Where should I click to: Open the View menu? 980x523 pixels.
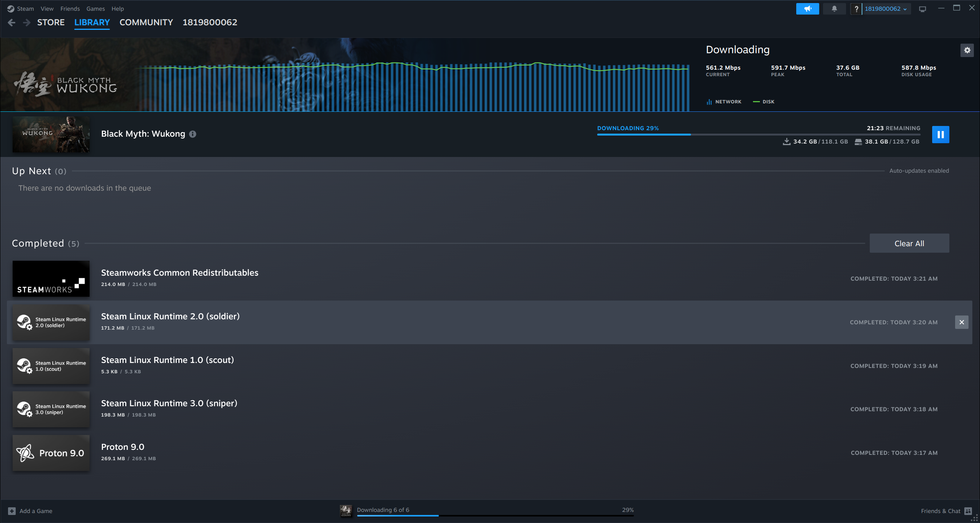47,9
